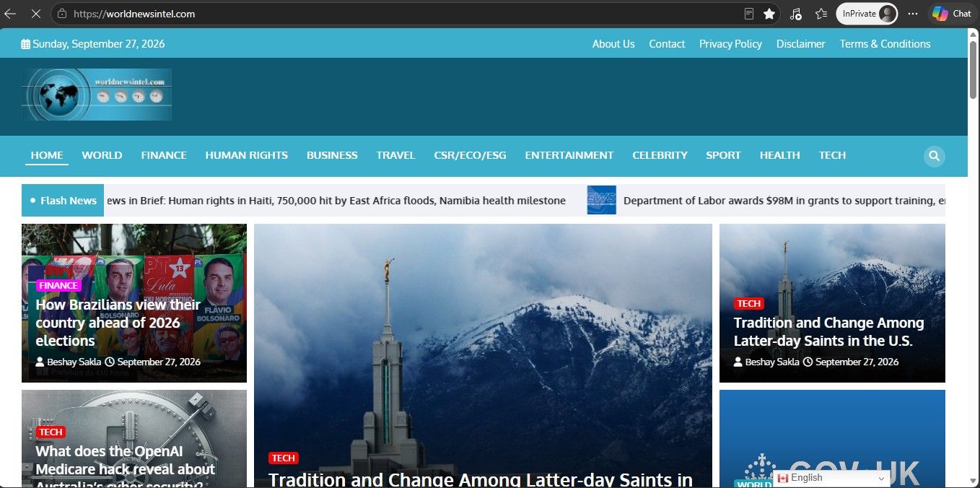Image resolution: width=980 pixels, height=488 pixels.
Task: Open the About Us link
Action: (x=613, y=44)
